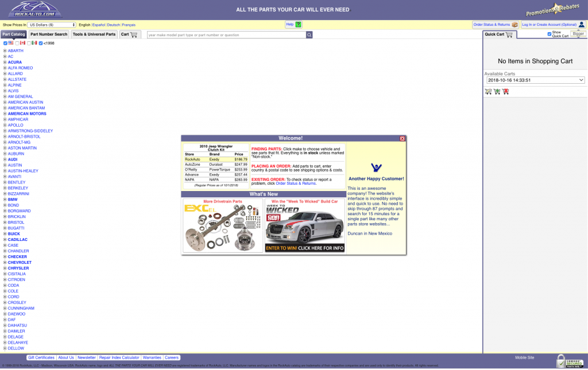
Task: Toggle the <1998 vehicles checkbox
Action: 41,43
